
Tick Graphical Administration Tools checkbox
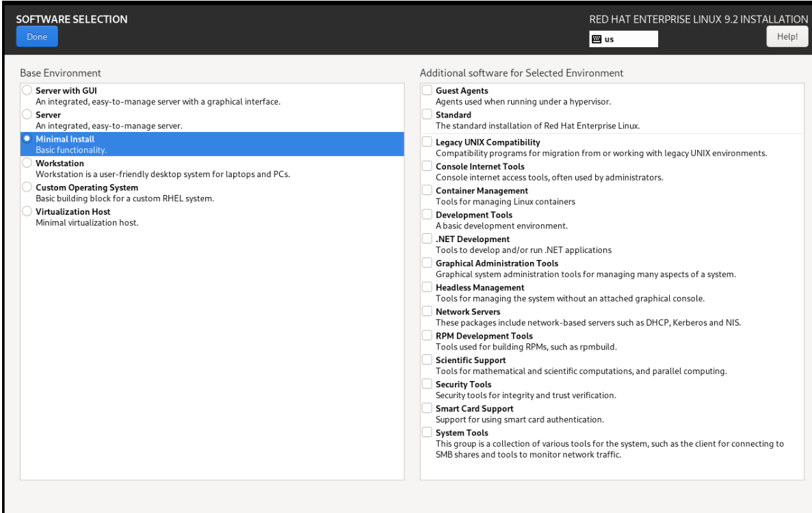point(427,263)
